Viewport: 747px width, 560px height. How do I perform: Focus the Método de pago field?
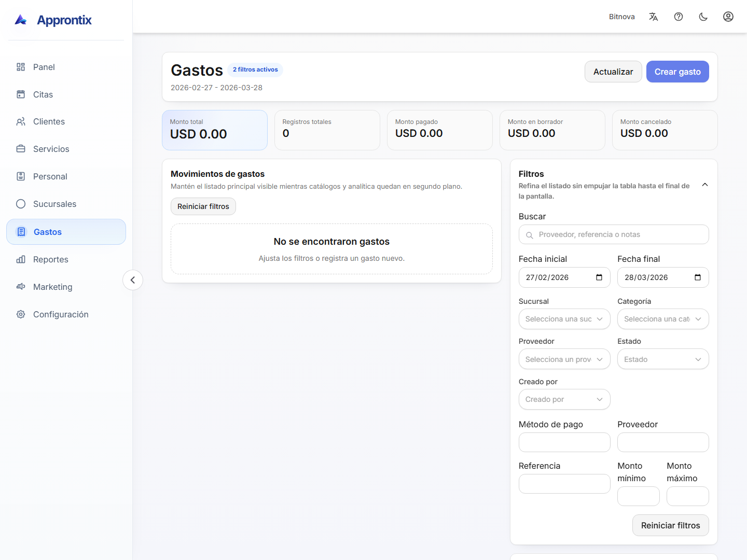pos(564,442)
